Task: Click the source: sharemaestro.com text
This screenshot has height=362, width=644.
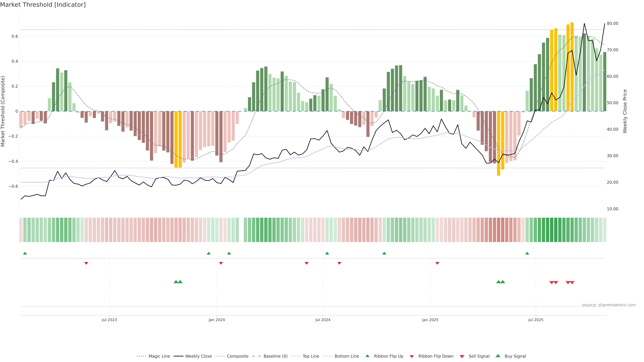Action: pyautogui.click(x=609, y=305)
